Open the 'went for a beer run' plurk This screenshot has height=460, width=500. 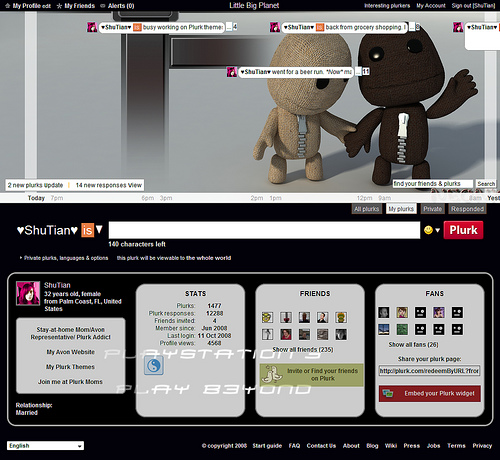click(296, 72)
